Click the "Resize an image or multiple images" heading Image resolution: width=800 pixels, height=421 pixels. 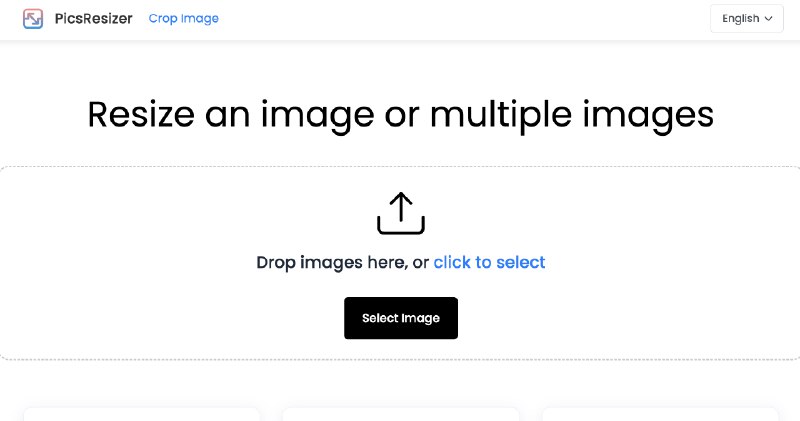[x=401, y=115]
